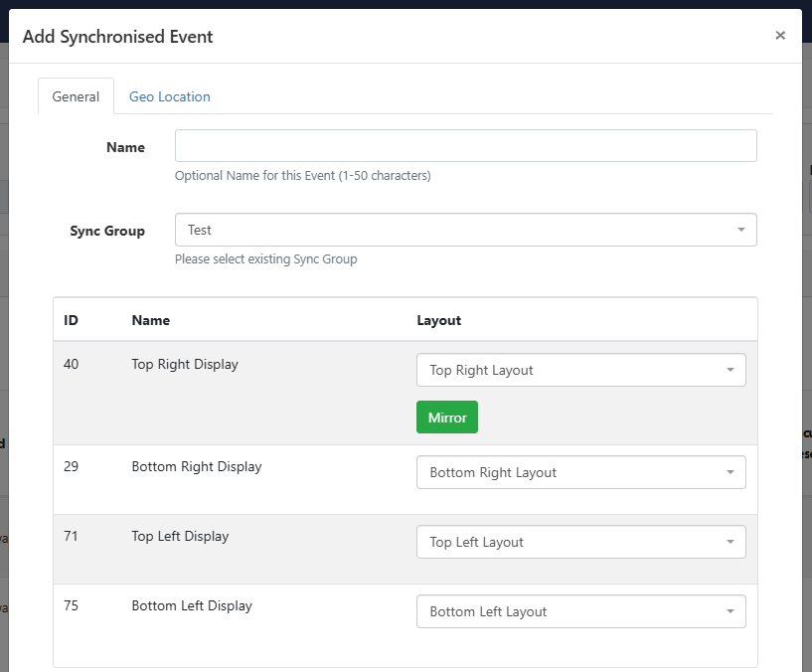
Task: Expand the Top Left Layout dropdown
Action: coord(580,542)
